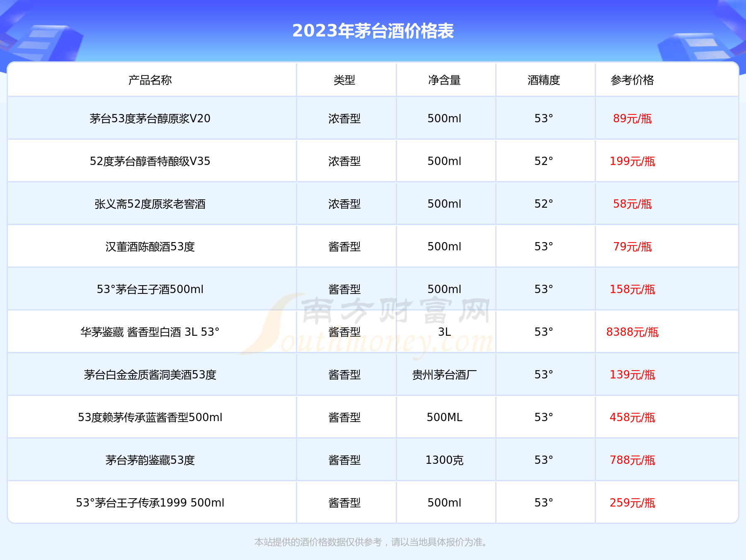Click the price 458元/瓶
The height and width of the screenshot is (560, 746).
(632, 417)
